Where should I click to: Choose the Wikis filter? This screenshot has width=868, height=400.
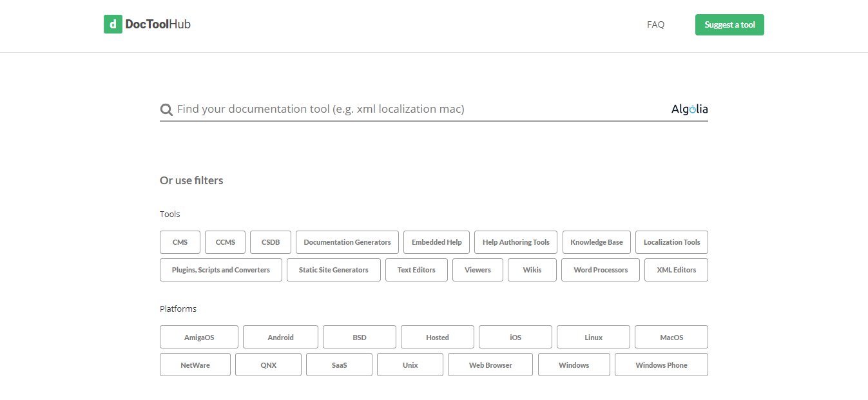532,270
